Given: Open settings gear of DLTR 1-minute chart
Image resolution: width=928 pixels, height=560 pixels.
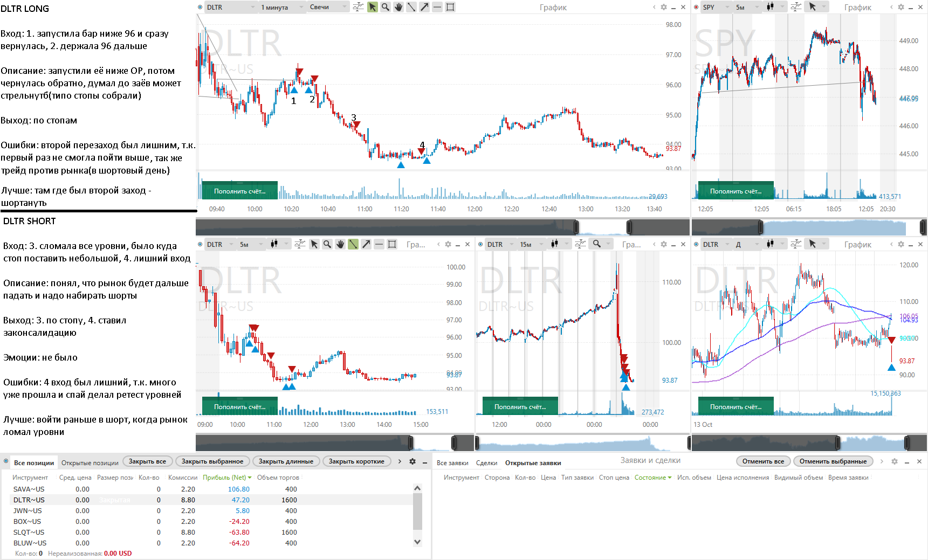Looking at the screenshot, I should [x=664, y=7].
